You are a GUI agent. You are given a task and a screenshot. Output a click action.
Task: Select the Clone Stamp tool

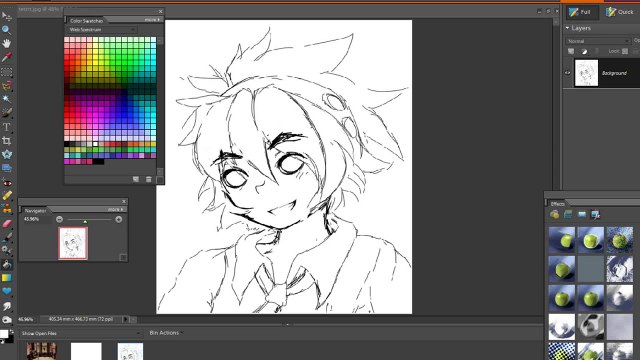point(6,209)
